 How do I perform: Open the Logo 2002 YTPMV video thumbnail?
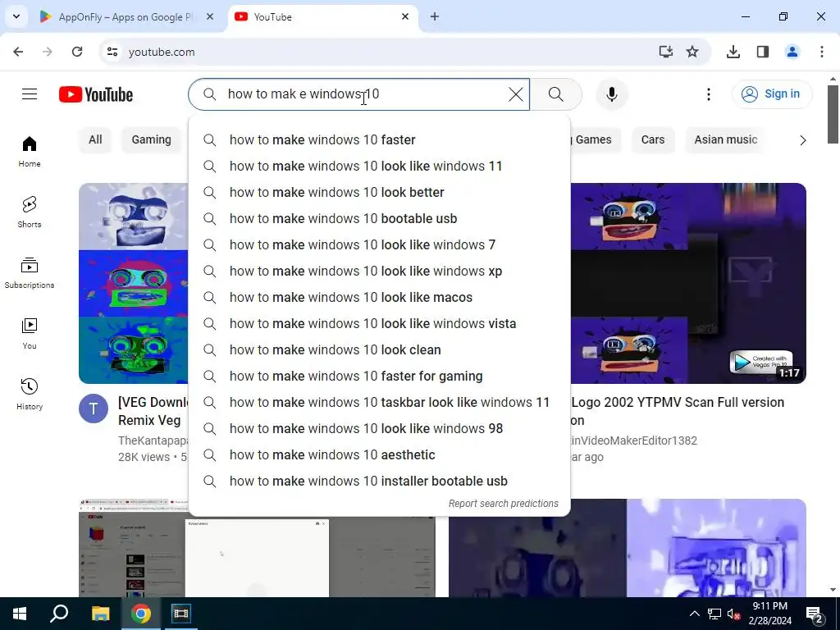tap(688, 283)
